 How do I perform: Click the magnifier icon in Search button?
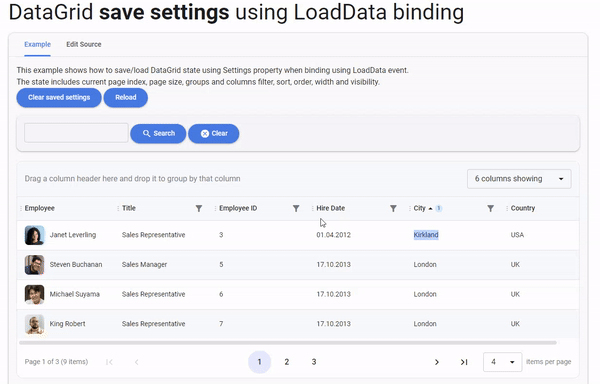click(147, 133)
